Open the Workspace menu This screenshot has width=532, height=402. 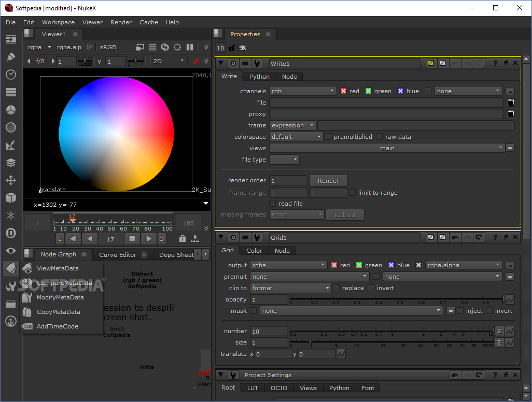(58, 22)
